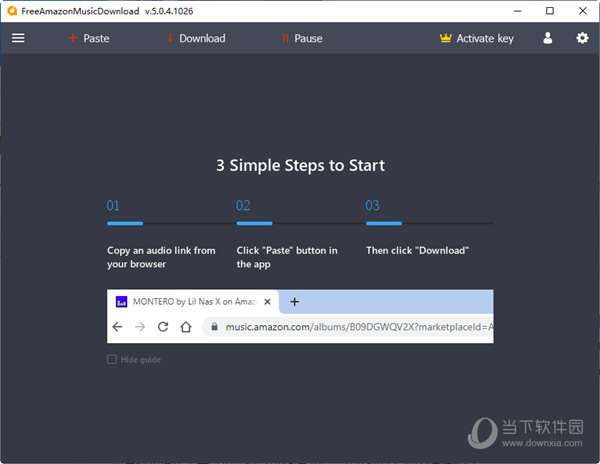Screen dimensions: 600x464
Task: Click the guide browser screenshot image
Action: (300, 316)
